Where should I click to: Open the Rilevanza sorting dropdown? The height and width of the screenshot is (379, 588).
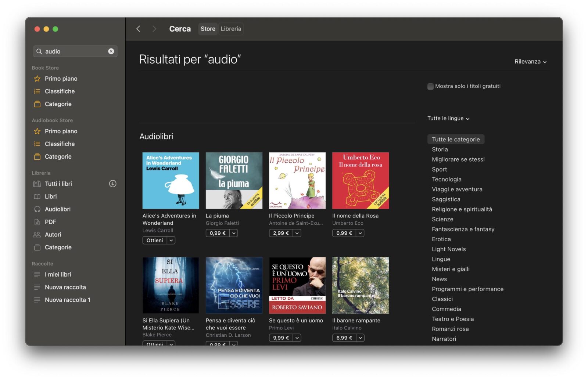530,62
